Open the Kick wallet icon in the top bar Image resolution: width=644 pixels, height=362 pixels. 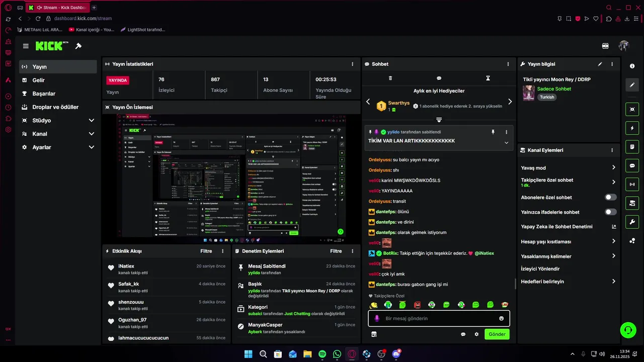coord(605,46)
